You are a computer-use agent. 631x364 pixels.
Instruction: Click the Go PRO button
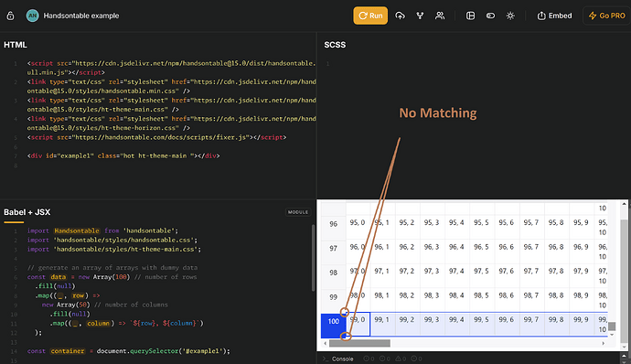[x=607, y=16]
